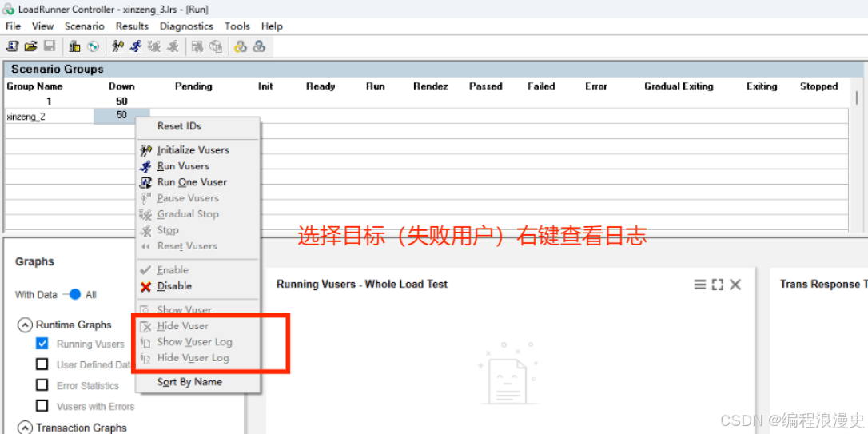
Task: Click the Pending column header
Action: click(193, 86)
